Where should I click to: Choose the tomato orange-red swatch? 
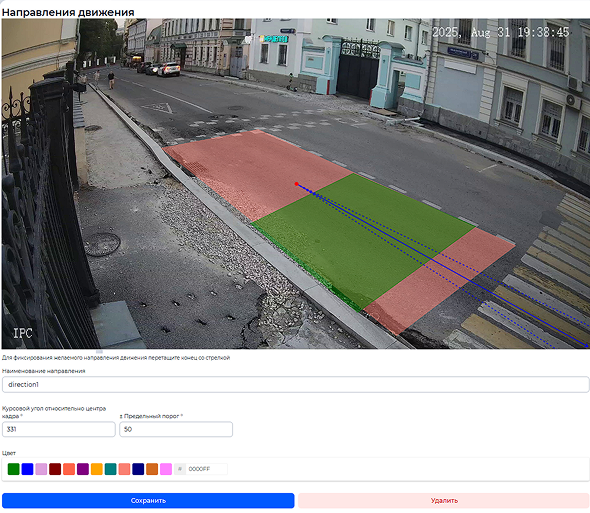(x=69, y=469)
